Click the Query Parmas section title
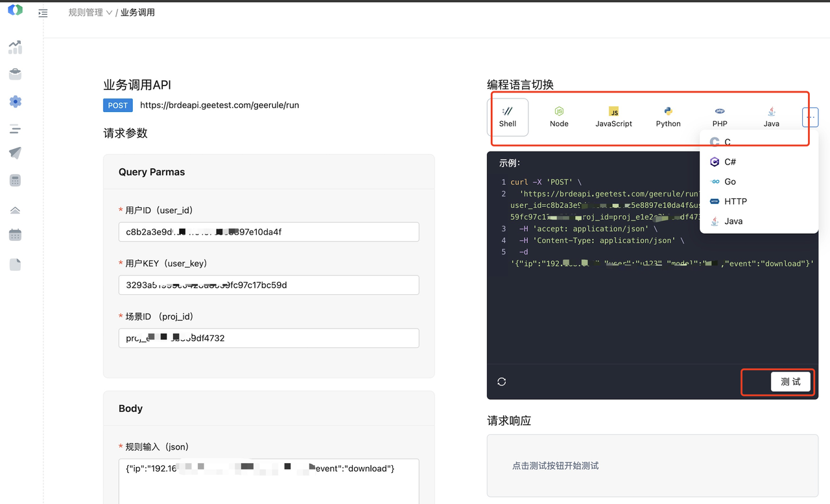Screen dimensions: 830x504 [152, 172]
